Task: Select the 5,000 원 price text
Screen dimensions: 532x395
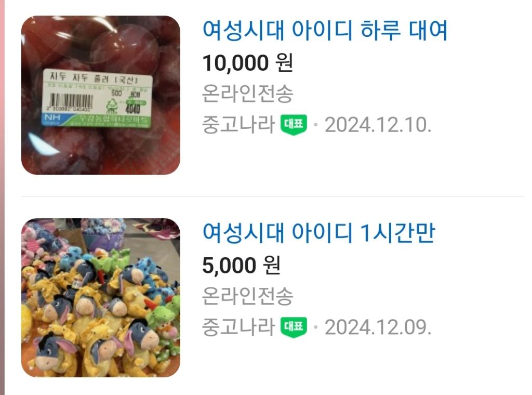Action: 241,265
